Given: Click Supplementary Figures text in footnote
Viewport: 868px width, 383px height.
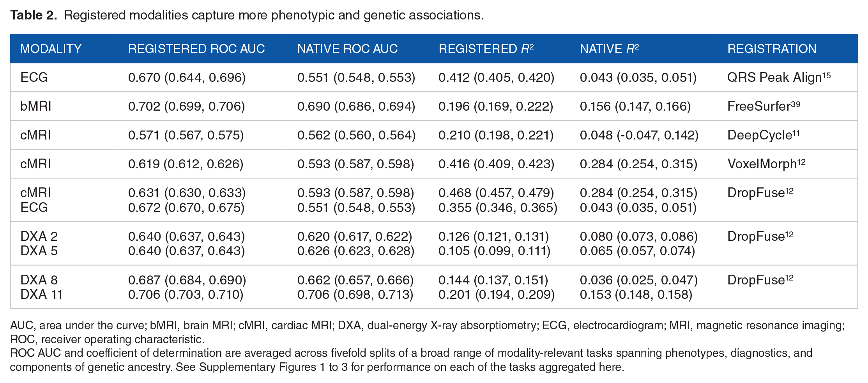Looking at the screenshot, I should pos(258,367).
